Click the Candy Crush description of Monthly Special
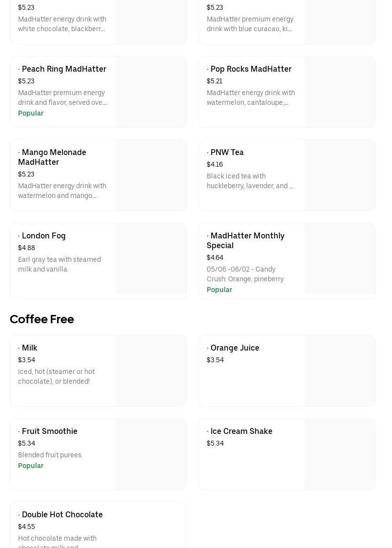The height and width of the screenshot is (548, 392). (245, 274)
